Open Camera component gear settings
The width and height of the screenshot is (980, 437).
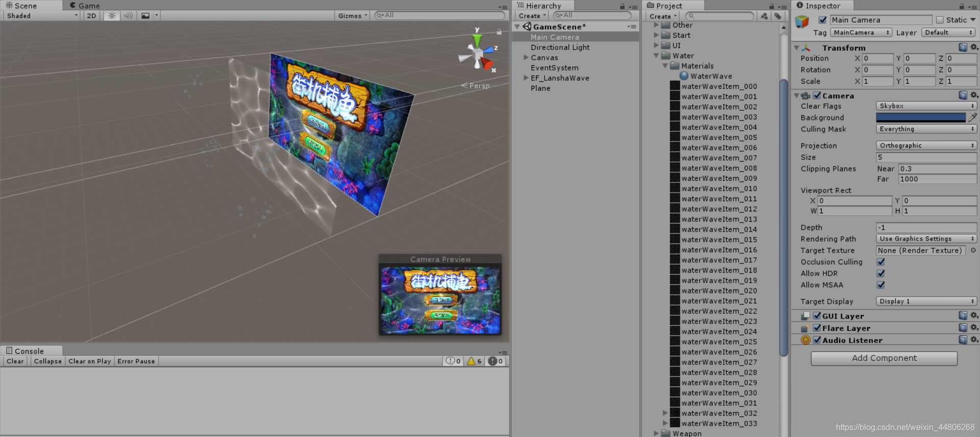click(x=974, y=95)
